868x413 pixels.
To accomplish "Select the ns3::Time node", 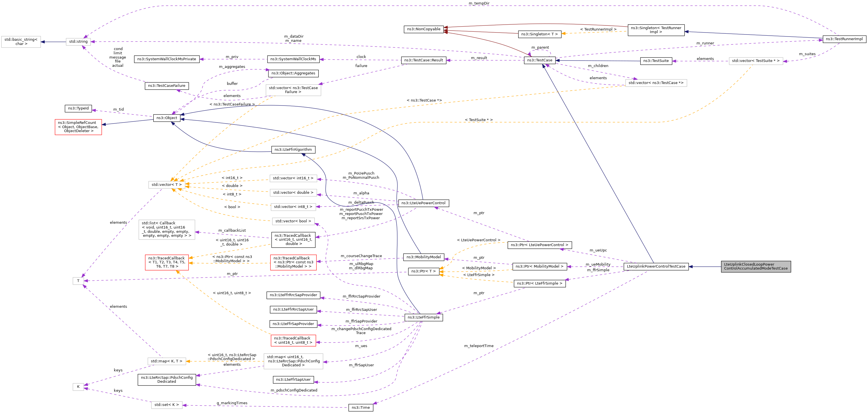I will (x=361, y=408).
